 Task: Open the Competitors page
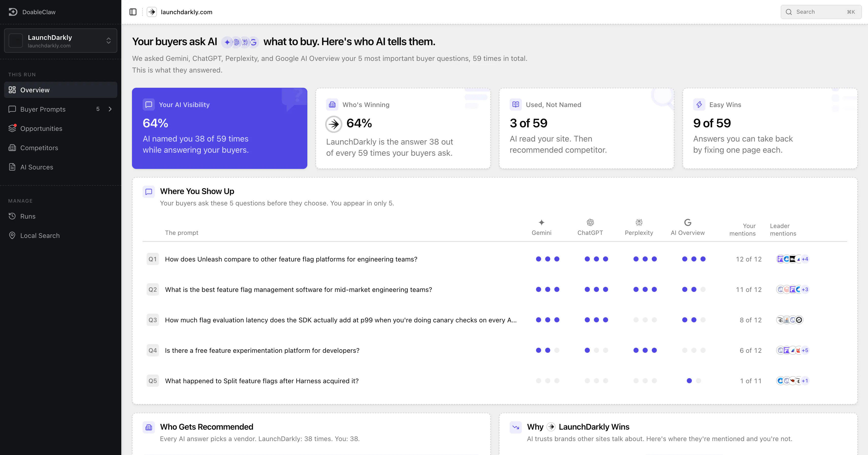pos(61,148)
